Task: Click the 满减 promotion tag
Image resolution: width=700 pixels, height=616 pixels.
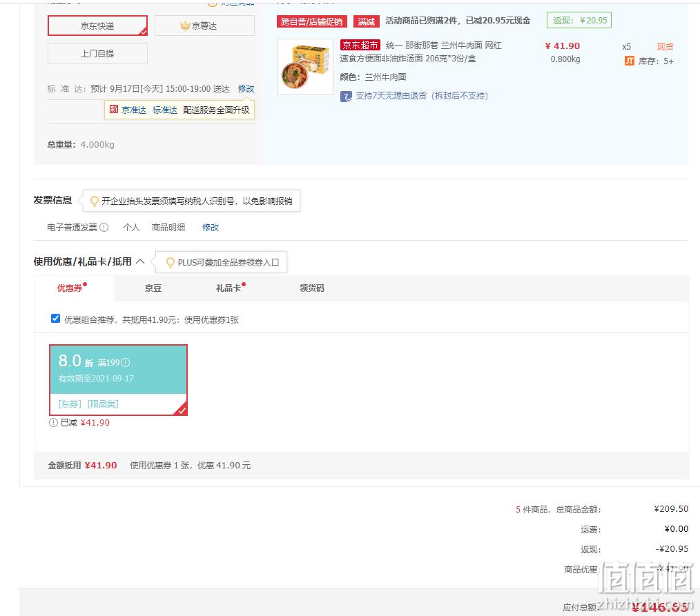Action: click(x=367, y=21)
